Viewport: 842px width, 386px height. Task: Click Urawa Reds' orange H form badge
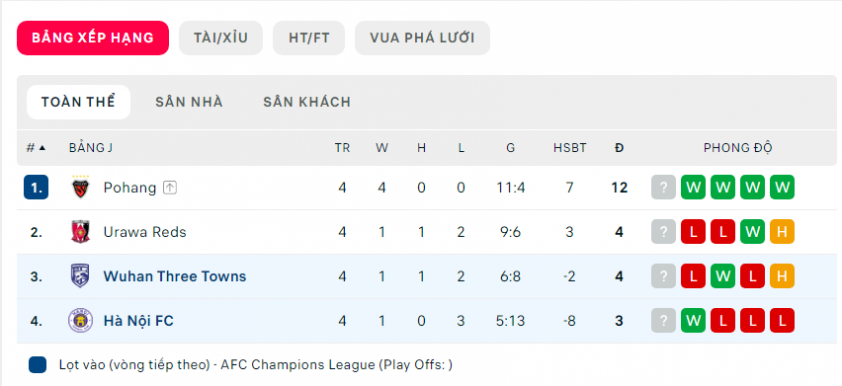(x=782, y=232)
